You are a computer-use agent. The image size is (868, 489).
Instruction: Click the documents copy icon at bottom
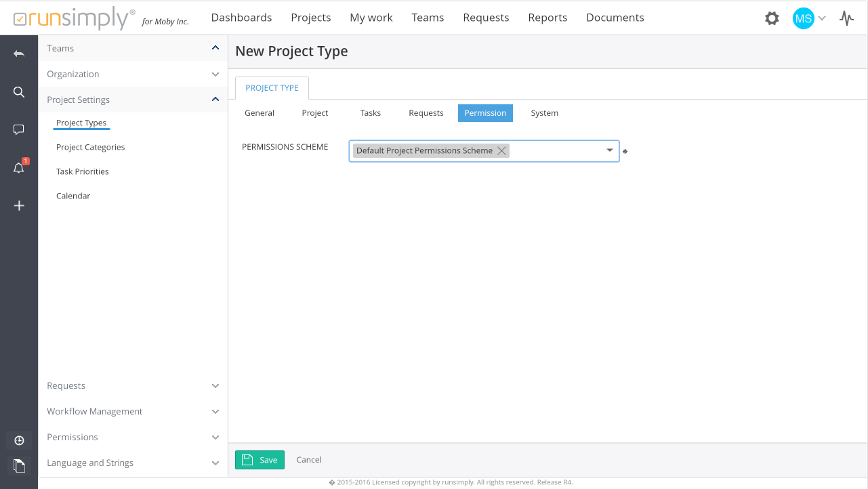[x=19, y=465]
